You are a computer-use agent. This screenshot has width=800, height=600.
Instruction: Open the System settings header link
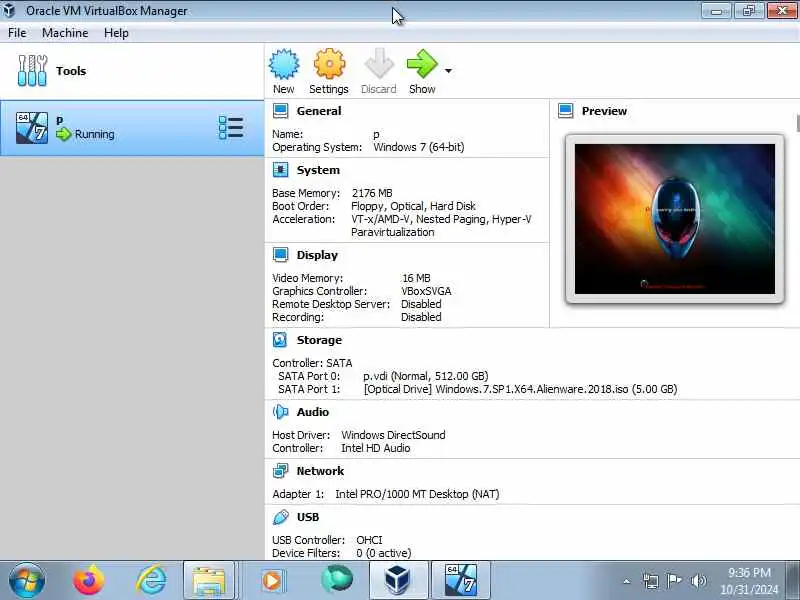318,170
